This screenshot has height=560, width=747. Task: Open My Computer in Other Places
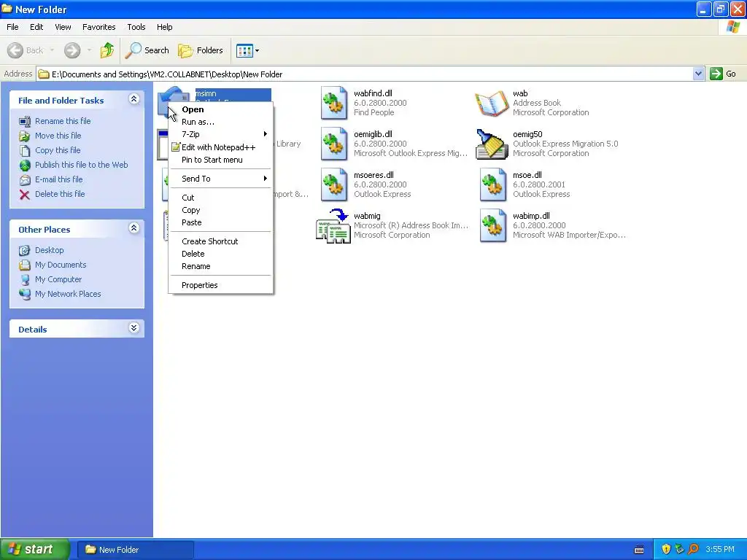point(58,279)
